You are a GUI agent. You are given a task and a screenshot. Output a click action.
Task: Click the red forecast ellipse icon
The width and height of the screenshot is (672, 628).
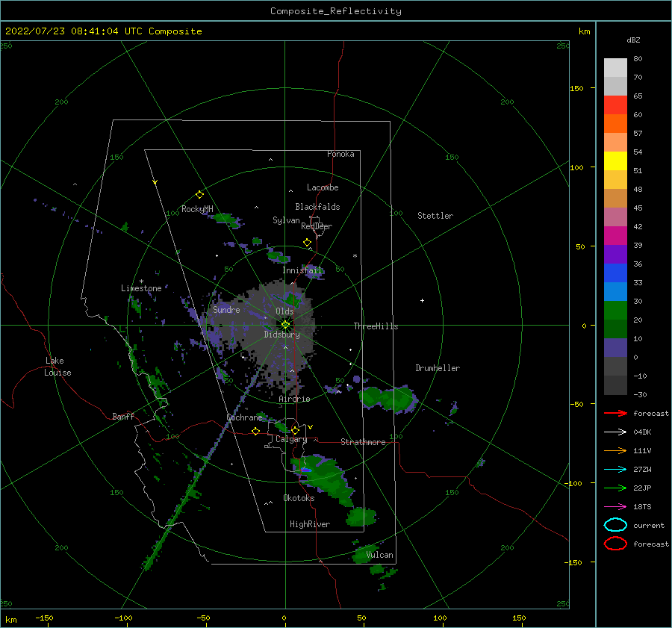coord(615,544)
